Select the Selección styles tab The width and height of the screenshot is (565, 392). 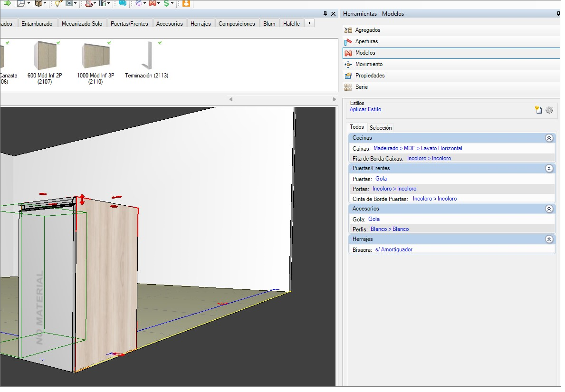pyautogui.click(x=381, y=128)
